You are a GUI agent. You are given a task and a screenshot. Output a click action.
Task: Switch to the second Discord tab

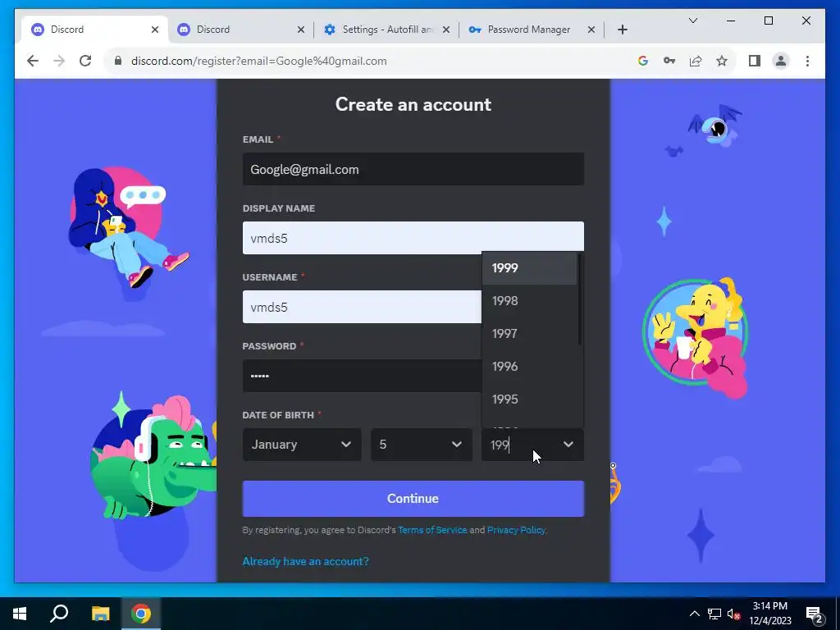240,30
